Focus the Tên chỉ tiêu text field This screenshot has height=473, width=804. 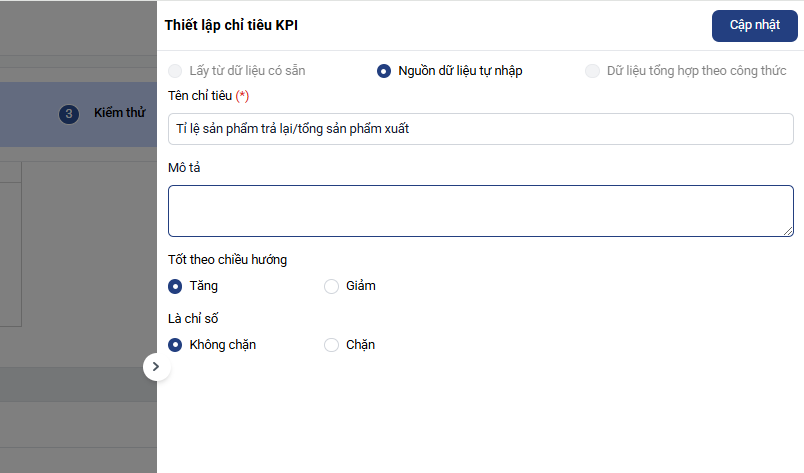tap(480, 129)
